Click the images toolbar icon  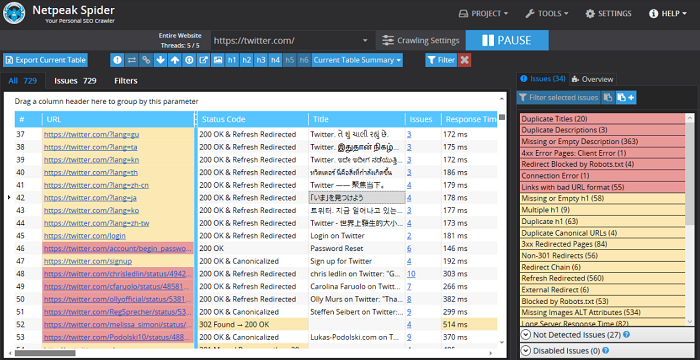point(217,60)
